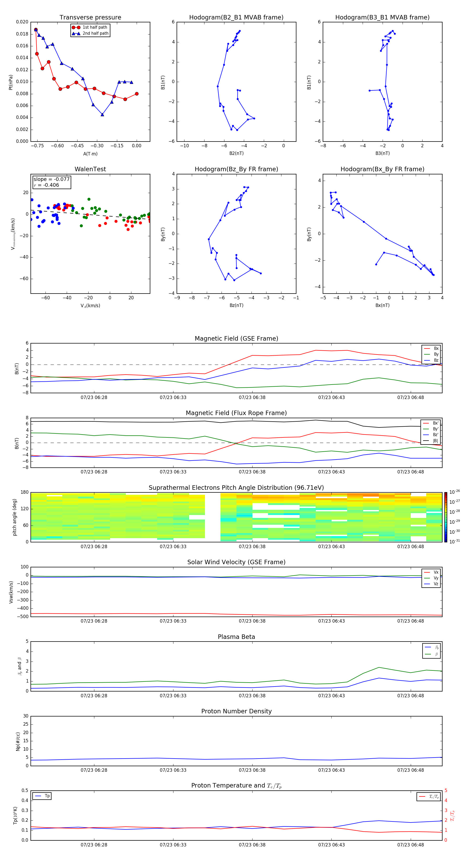Click the |B| legend entry in Flux Rope panel
473x868 pixels.
point(431,441)
